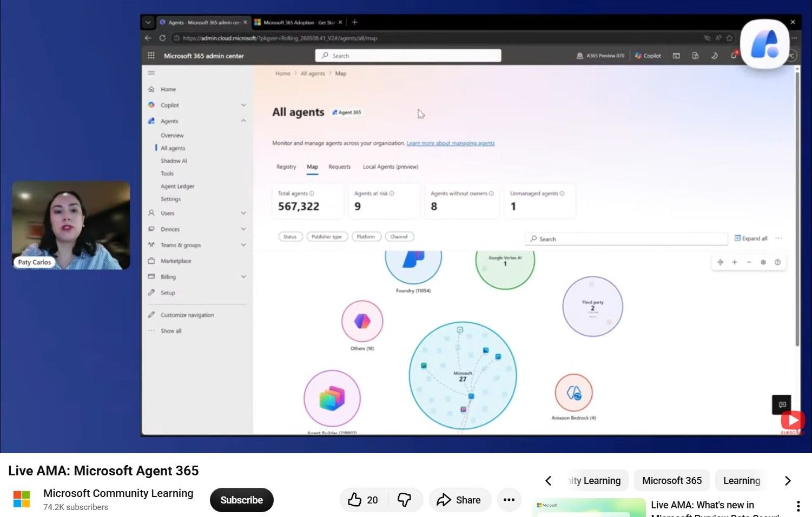This screenshot has height=517, width=812.
Task: Open Copilot from the admin header
Action: (648, 56)
